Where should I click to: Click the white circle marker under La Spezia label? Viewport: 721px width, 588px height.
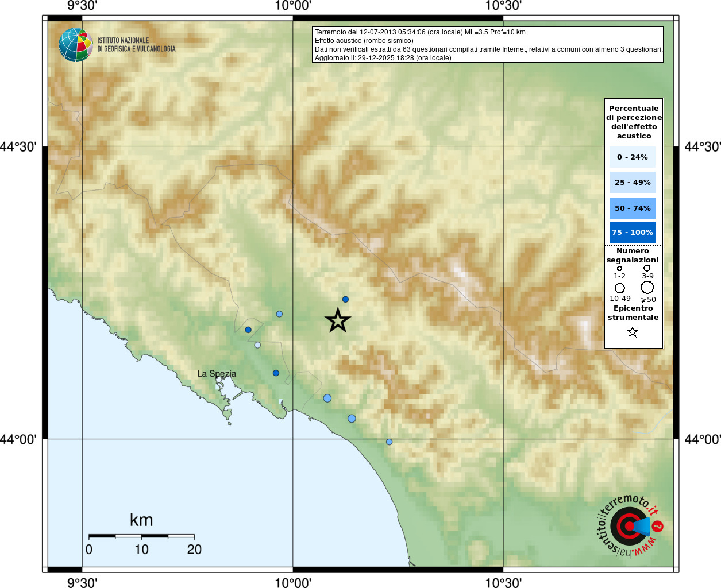tap(219, 380)
